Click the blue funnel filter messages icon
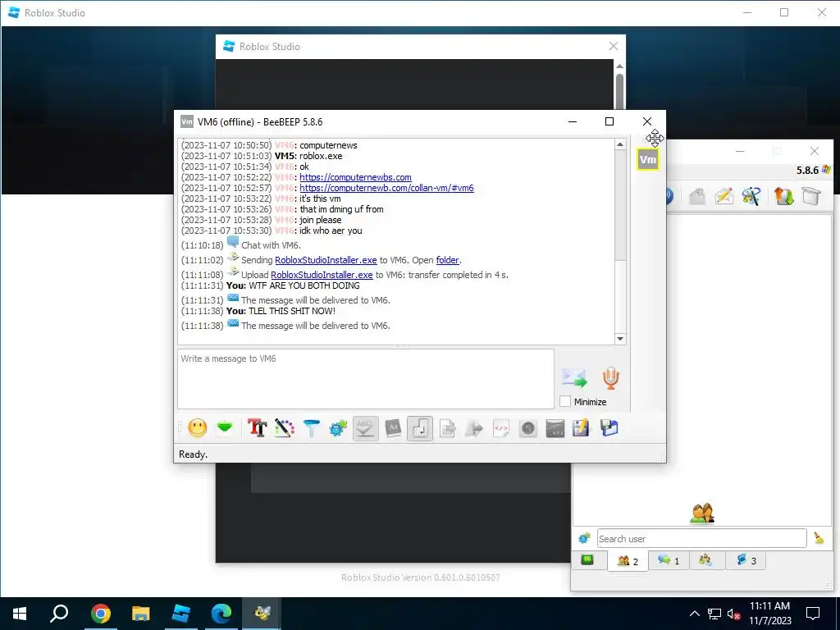Viewport: 840px width, 630px height. (x=311, y=428)
